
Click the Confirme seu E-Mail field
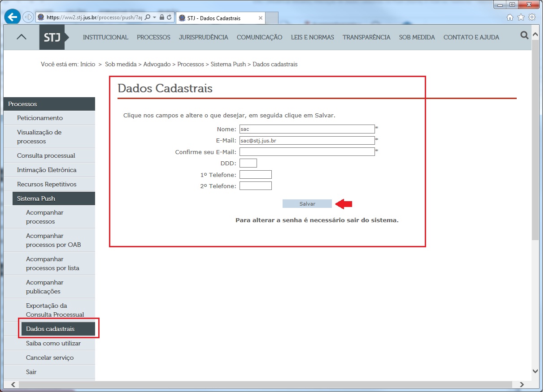(307, 151)
